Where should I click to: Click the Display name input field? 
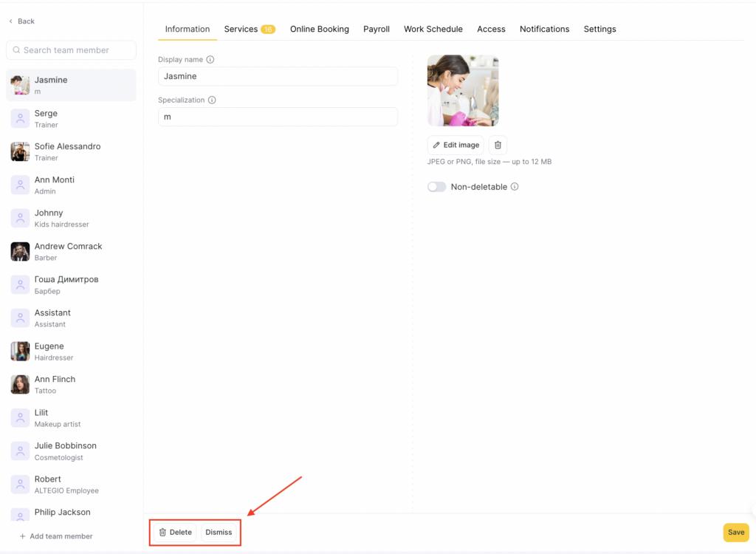pos(278,76)
